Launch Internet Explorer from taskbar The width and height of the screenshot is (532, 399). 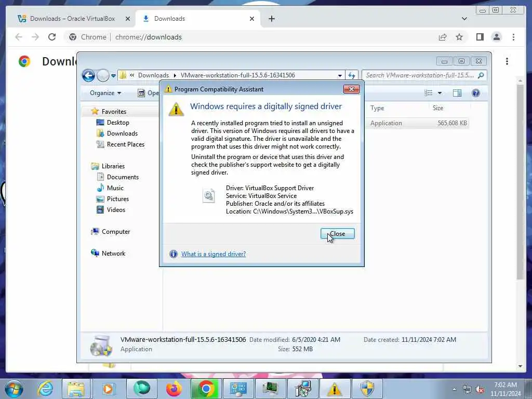tap(46, 389)
